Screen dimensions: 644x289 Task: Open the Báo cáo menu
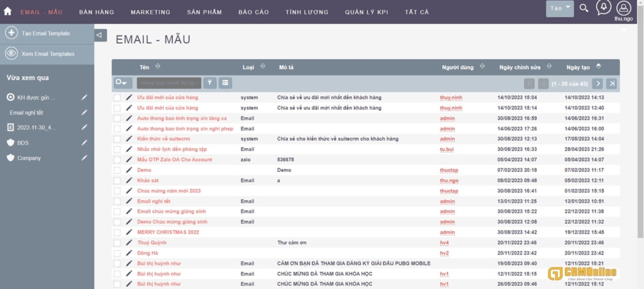253,12
